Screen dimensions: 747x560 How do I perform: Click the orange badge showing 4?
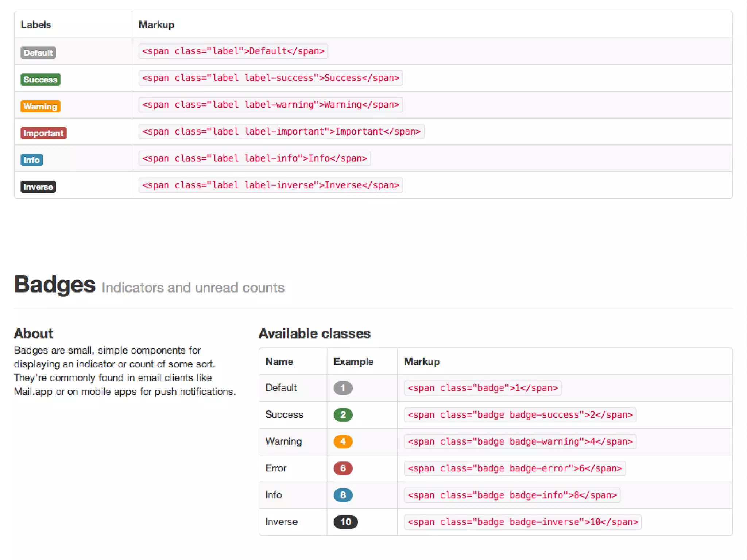(342, 441)
